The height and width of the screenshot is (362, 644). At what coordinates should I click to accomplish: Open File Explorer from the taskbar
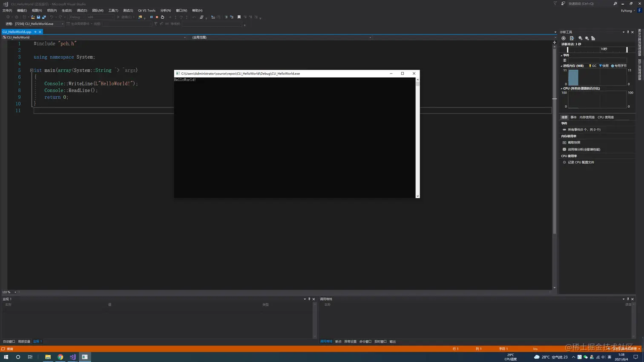click(x=48, y=357)
